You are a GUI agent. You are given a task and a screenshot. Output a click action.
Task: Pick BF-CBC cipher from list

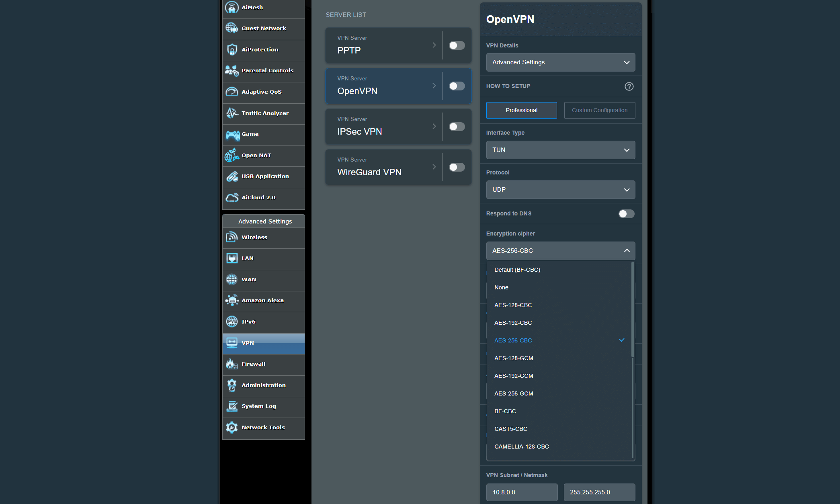tap(559, 411)
